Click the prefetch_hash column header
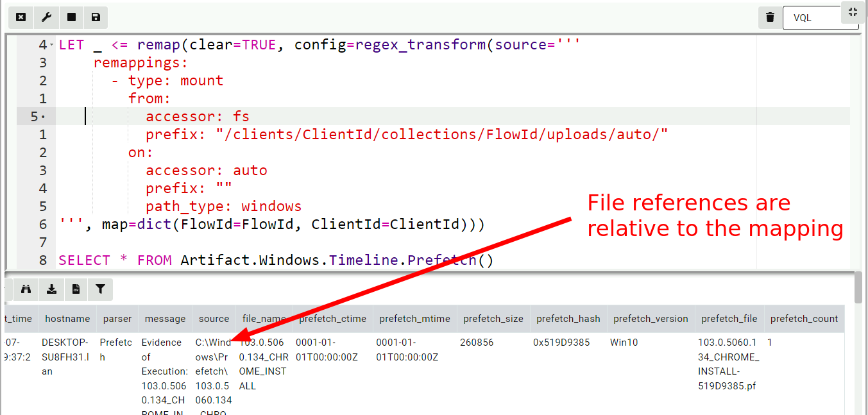 [568, 319]
